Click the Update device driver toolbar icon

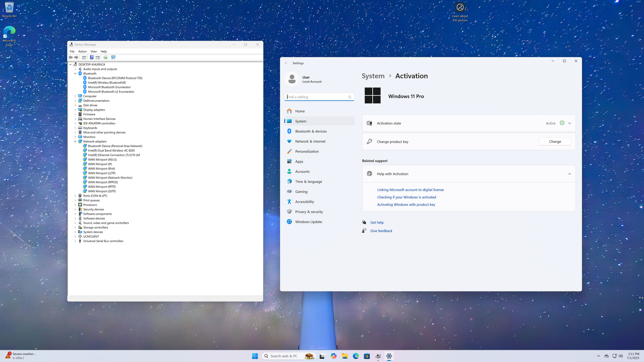pos(105,58)
